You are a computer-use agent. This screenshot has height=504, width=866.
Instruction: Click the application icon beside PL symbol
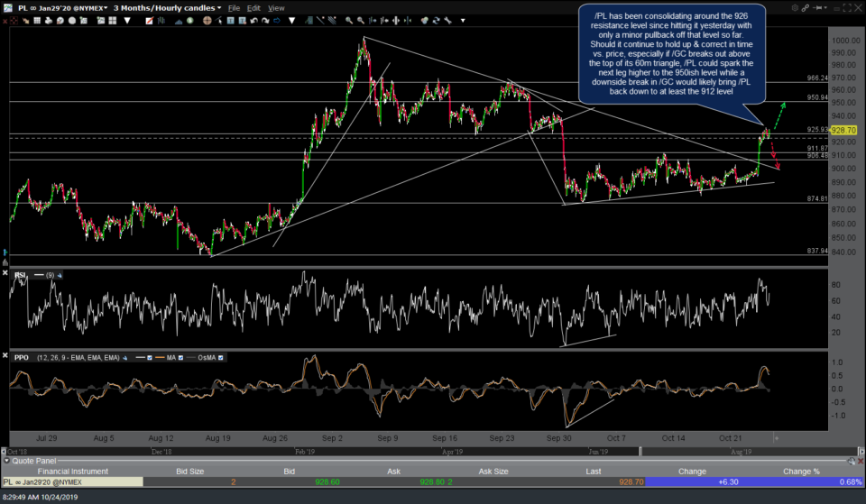point(7,8)
